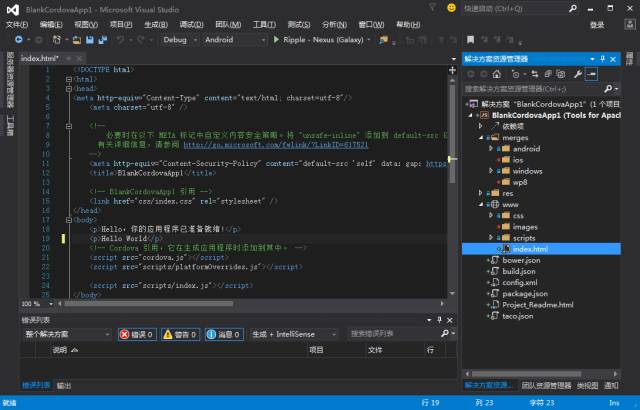The width and height of the screenshot is (640, 410).
Task: Open the Ripple - Nexus (Galaxy) target dropdown arrow
Action: (369, 40)
